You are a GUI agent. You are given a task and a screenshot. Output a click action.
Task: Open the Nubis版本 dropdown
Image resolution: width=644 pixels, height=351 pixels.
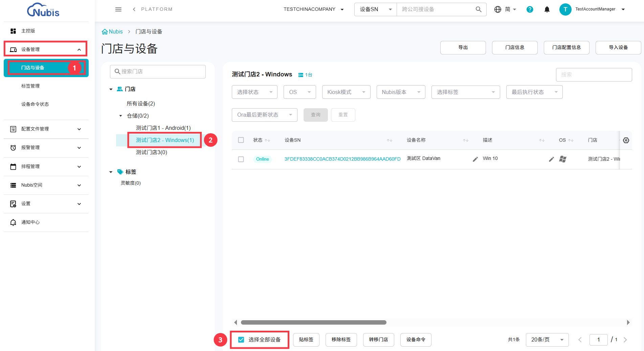pos(401,92)
